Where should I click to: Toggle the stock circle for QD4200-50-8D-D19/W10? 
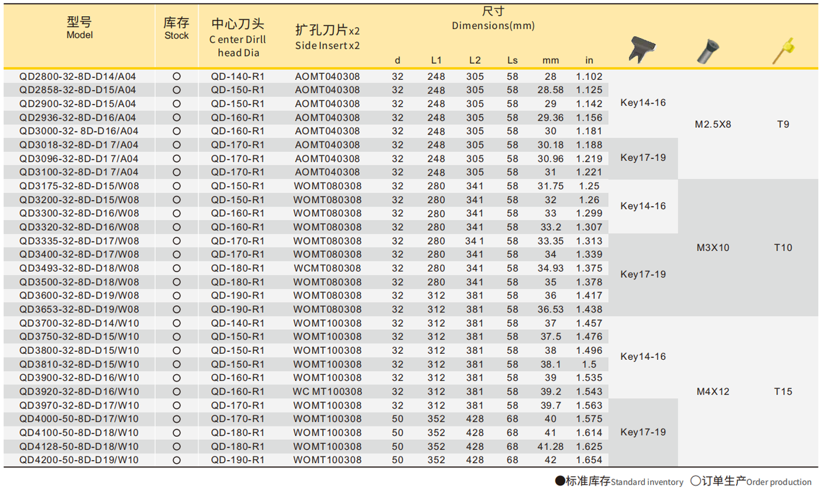pyautogui.click(x=176, y=459)
